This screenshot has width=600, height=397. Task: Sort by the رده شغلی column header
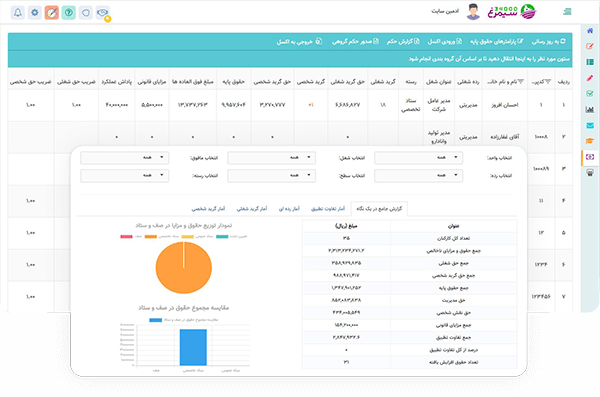[468, 82]
